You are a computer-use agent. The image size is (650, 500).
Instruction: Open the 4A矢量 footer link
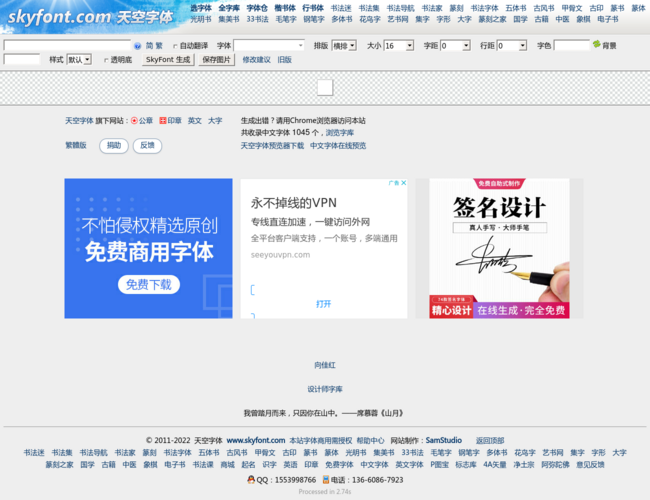495,465
